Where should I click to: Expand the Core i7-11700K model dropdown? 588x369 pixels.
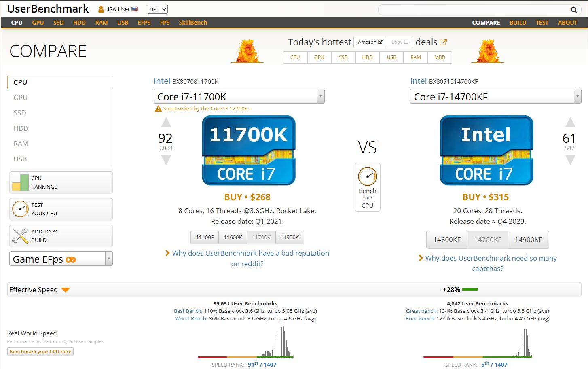click(320, 97)
